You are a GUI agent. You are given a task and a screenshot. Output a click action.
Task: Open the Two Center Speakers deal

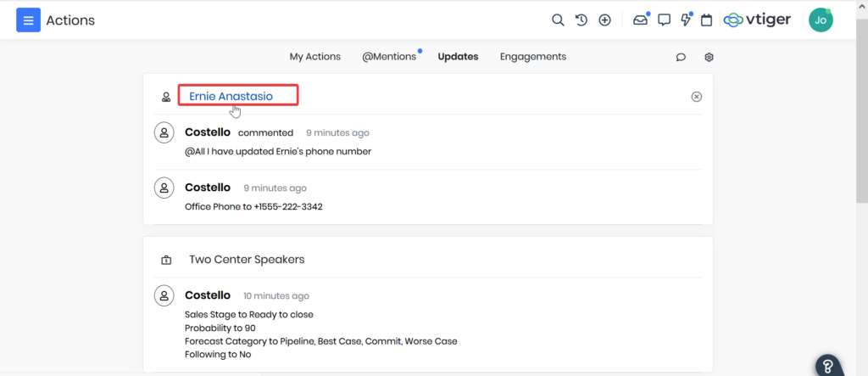pyautogui.click(x=246, y=260)
